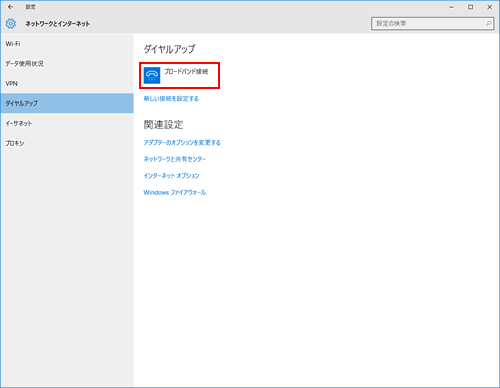
Task: Open the プロキシ settings page
Action: pos(67,143)
